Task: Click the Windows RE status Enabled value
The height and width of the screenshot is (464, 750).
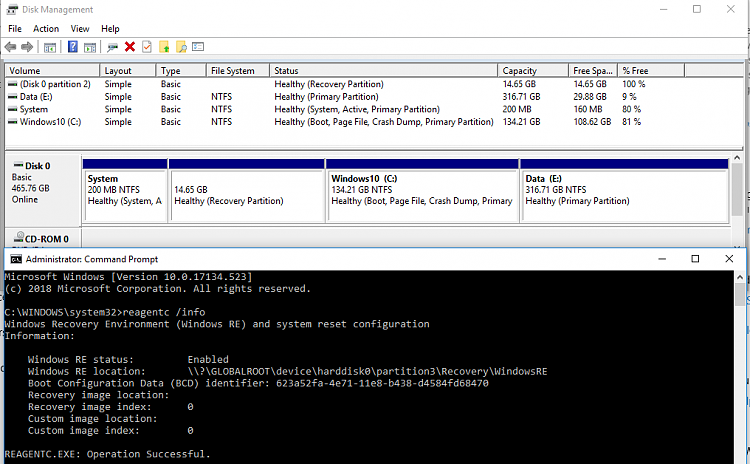Action: coord(208,359)
